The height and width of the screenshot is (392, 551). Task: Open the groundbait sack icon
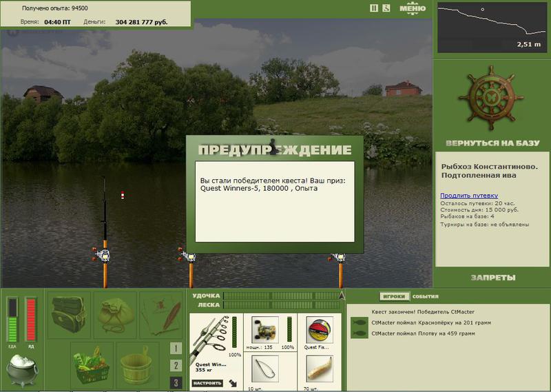coord(115,315)
